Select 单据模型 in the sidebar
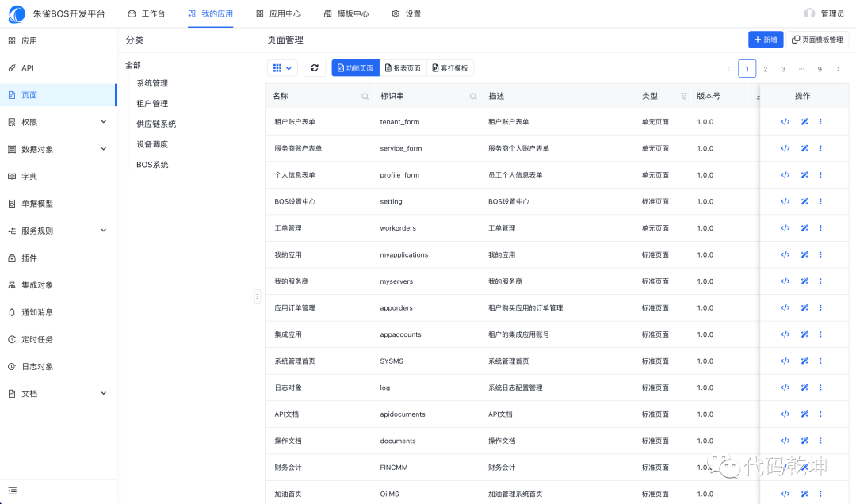This screenshot has height=504, width=856. 58,204
